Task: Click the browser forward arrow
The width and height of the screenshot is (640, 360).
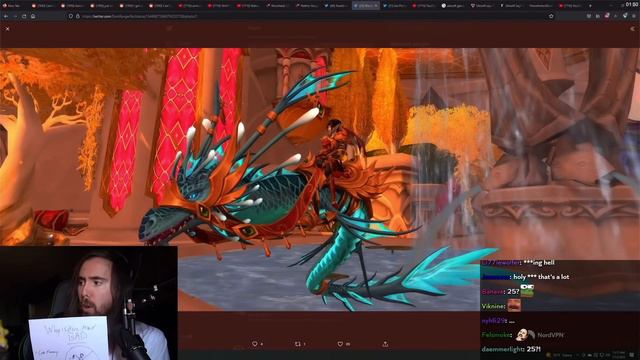Action: (x=15, y=16)
